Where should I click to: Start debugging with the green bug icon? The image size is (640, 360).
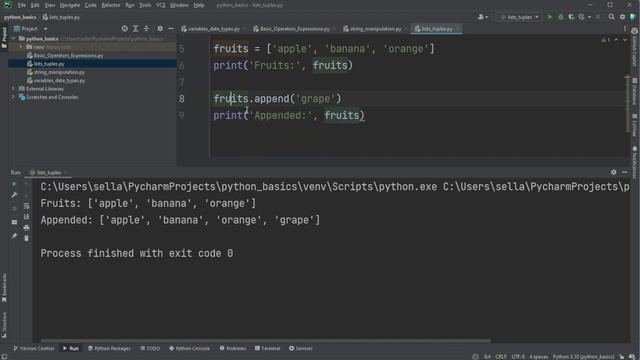[560, 17]
